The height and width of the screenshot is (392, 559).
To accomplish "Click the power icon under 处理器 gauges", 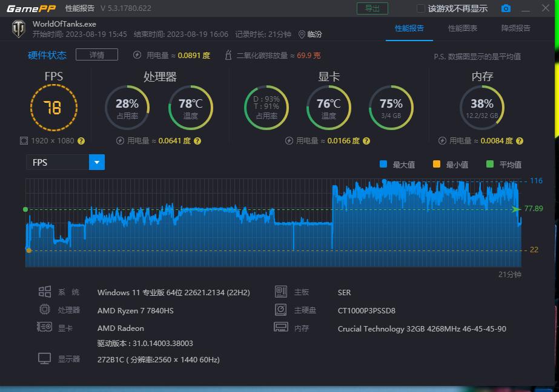I will click(x=120, y=140).
